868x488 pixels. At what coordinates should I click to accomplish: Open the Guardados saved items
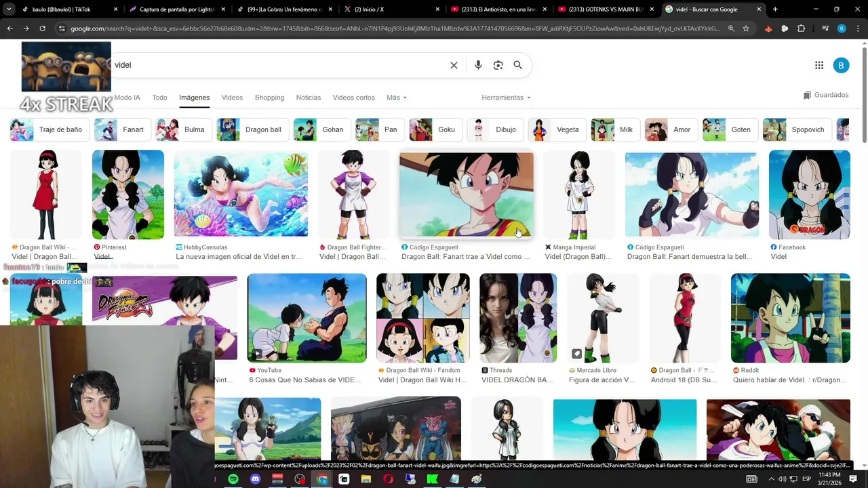click(826, 95)
